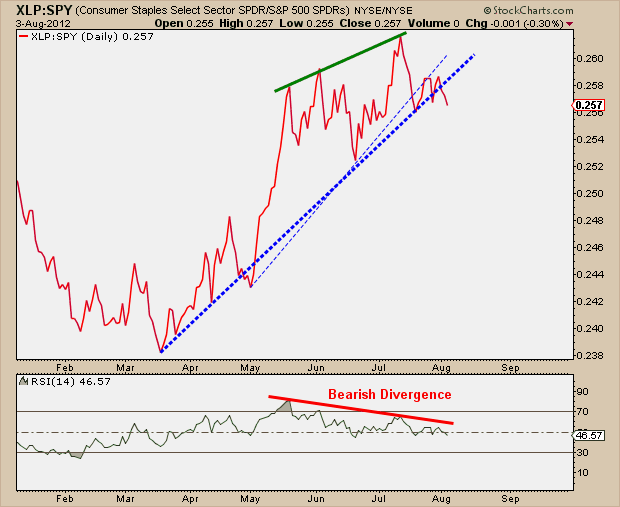Click the boxed 0.257 last price tag
Viewport: 620px width, 507px height.
coord(588,105)
